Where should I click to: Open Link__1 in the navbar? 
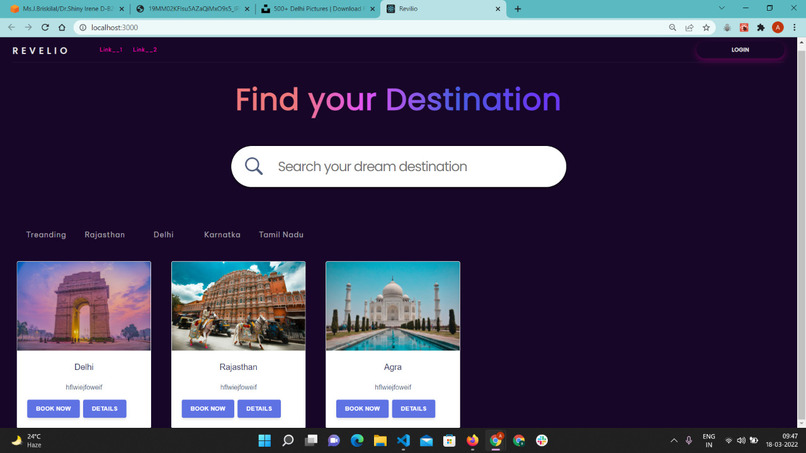pyautogui.click(x=111, y=50)
